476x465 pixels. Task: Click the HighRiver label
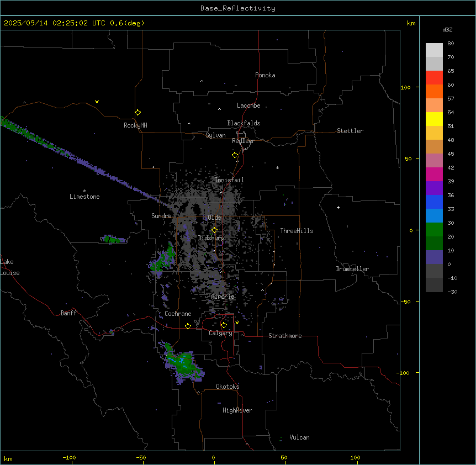(x=237, y=410)
